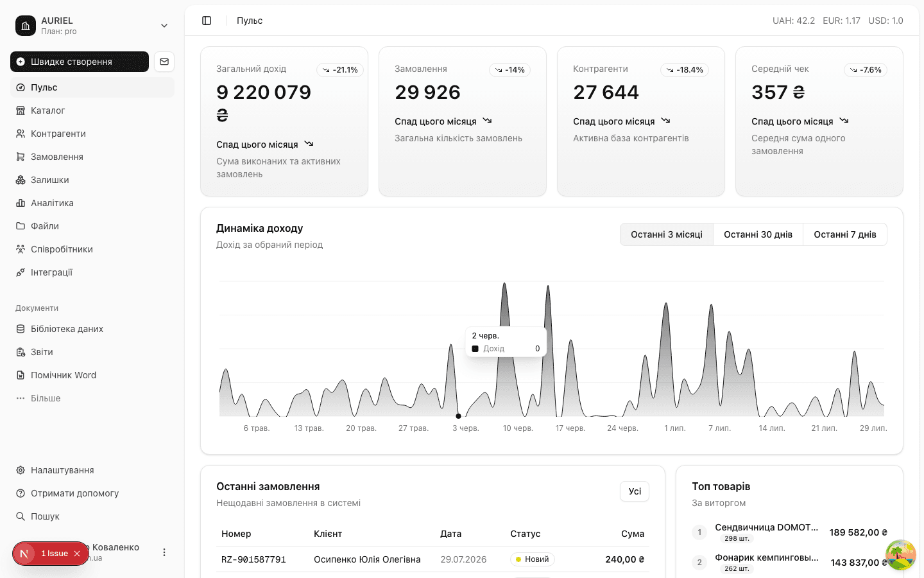
Task: Open order RZ-901587791 row
Action: point(432,559)
